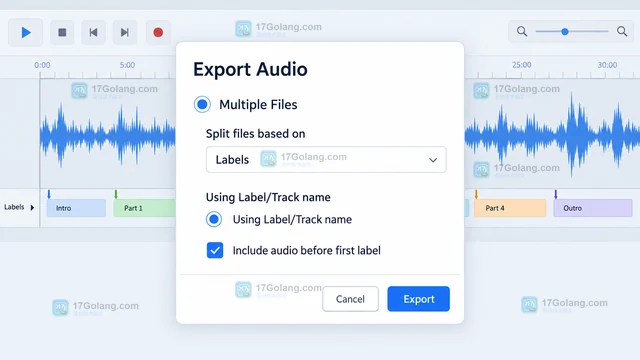
Task: Click the 30:00 mark on the ruler
Action: click(x=607, y=65)
